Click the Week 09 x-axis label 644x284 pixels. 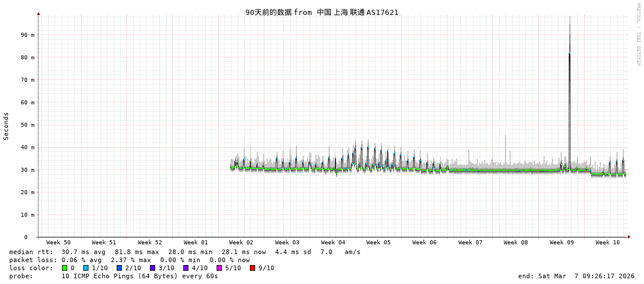point(561,243)
